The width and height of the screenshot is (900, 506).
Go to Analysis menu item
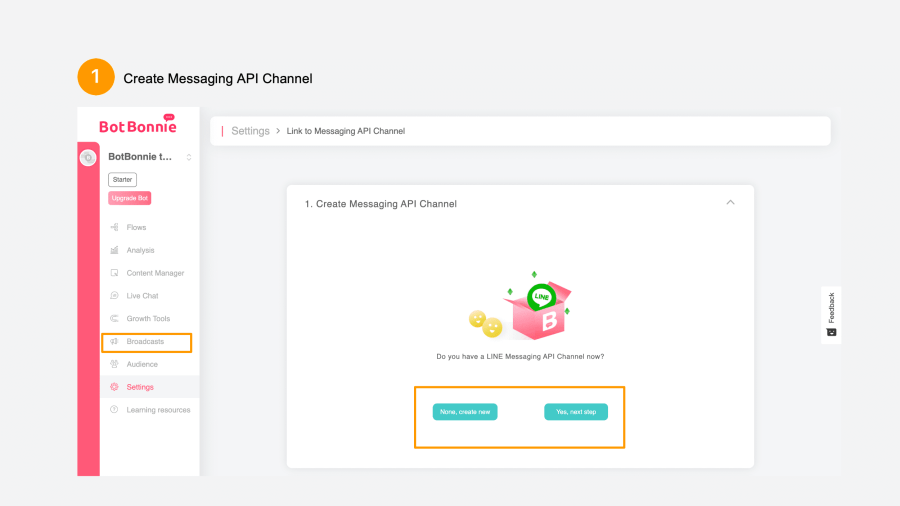point(140,250)
